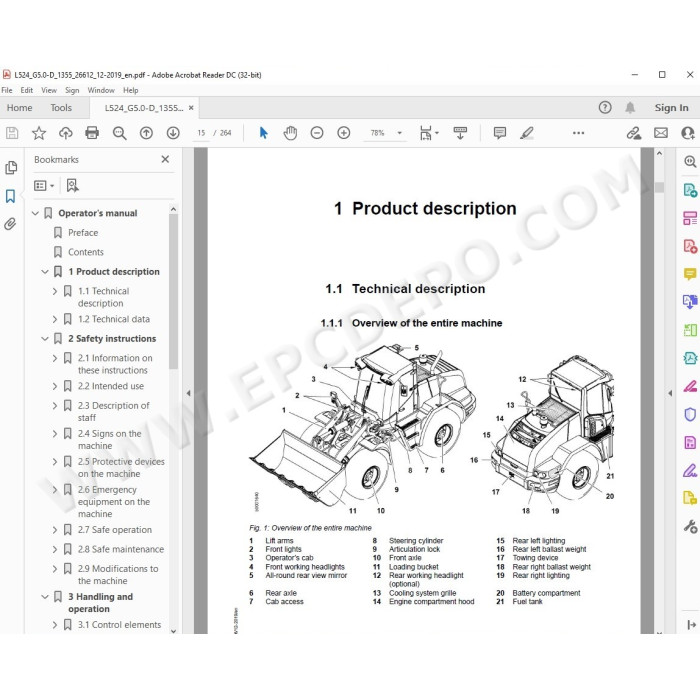700x700 pixels.
Task: Find current bookmark icon
Action: coord(72,186)
